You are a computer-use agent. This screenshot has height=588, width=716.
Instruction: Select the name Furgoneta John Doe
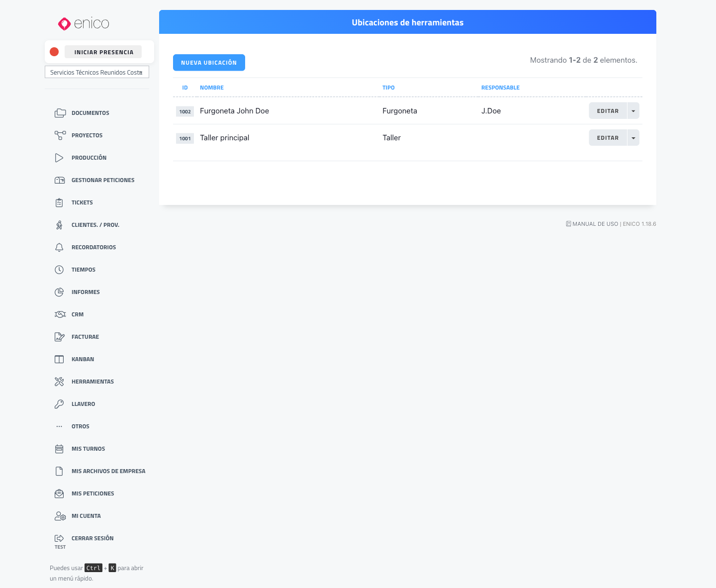coord(234,111)
